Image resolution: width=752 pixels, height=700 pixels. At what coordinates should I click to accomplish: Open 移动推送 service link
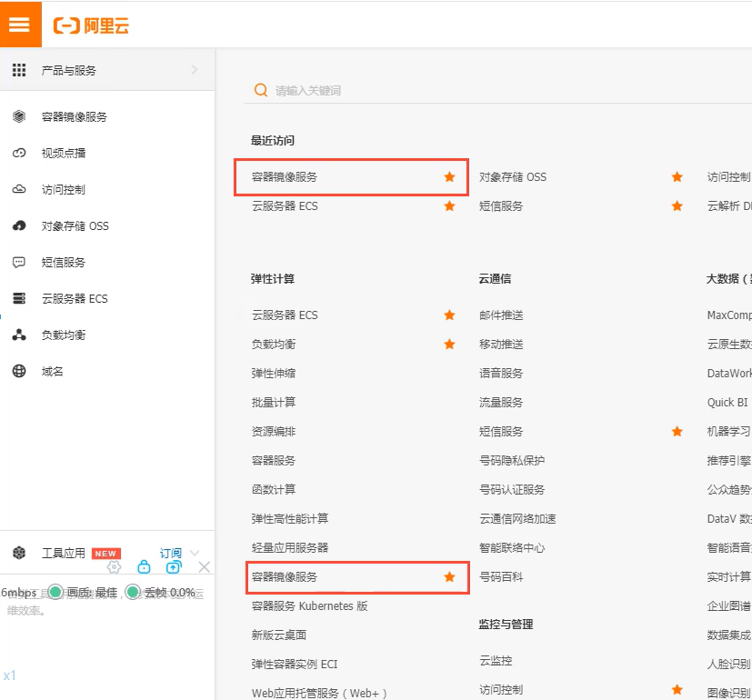pos(501,345)
